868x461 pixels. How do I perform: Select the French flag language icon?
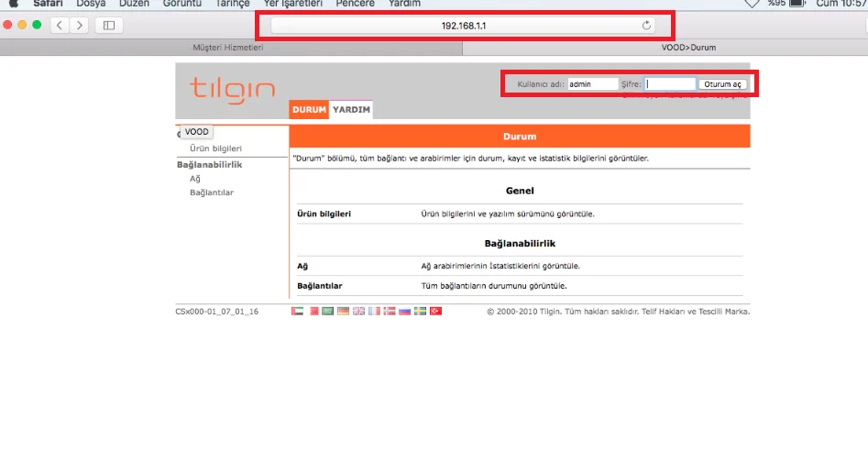tap(374, 312)
